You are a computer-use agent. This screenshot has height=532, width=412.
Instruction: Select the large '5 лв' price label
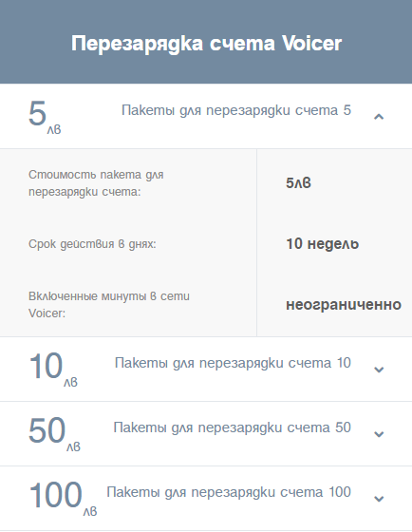tap(45, 118)
